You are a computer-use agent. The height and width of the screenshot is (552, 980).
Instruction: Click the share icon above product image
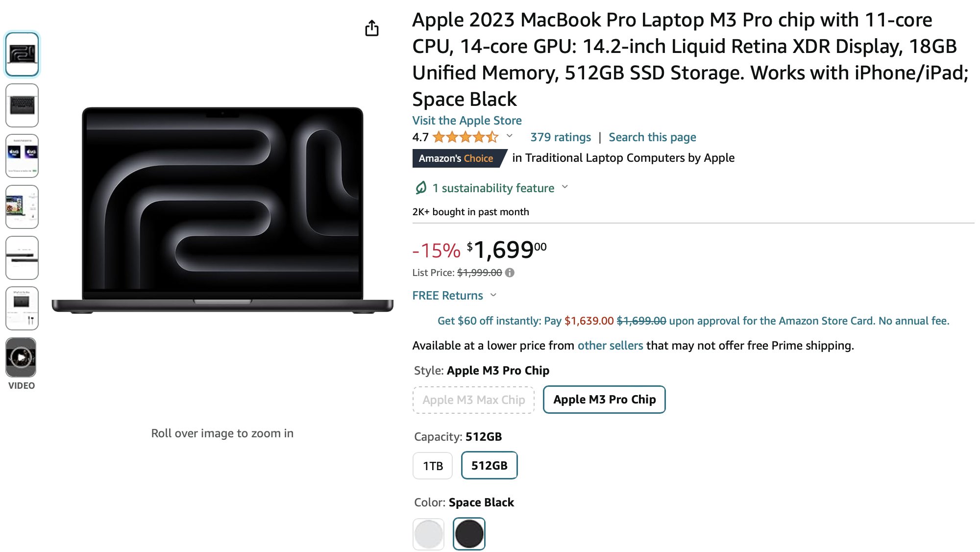tap(372, 28)
